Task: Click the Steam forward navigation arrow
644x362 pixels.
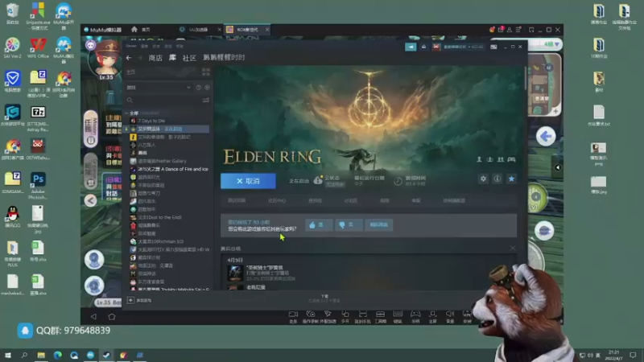Action: [139, 58]
